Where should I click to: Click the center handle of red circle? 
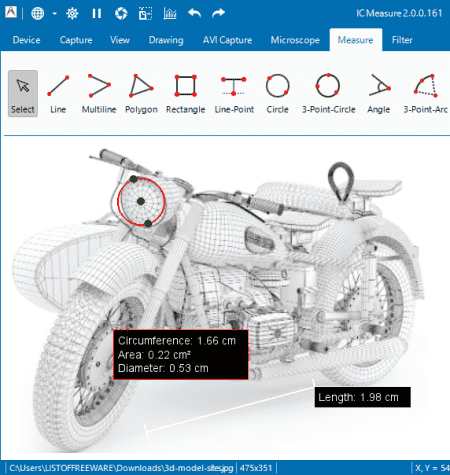[x=141, y=201]
